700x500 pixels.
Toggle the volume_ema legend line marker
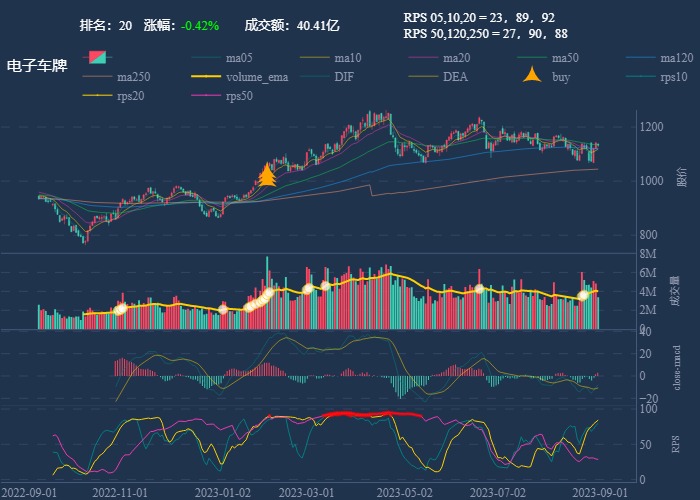205,77
